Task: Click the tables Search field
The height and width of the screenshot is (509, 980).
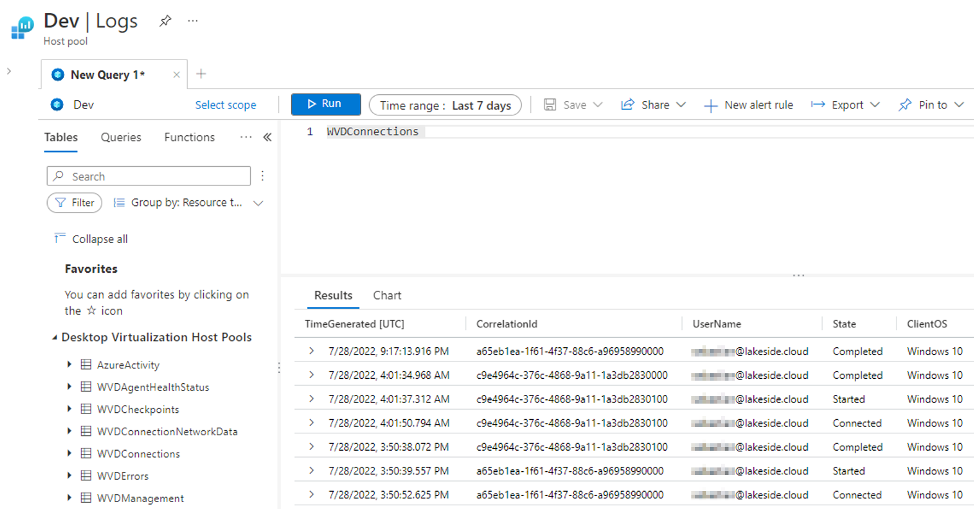Action: tap(149, 176)
